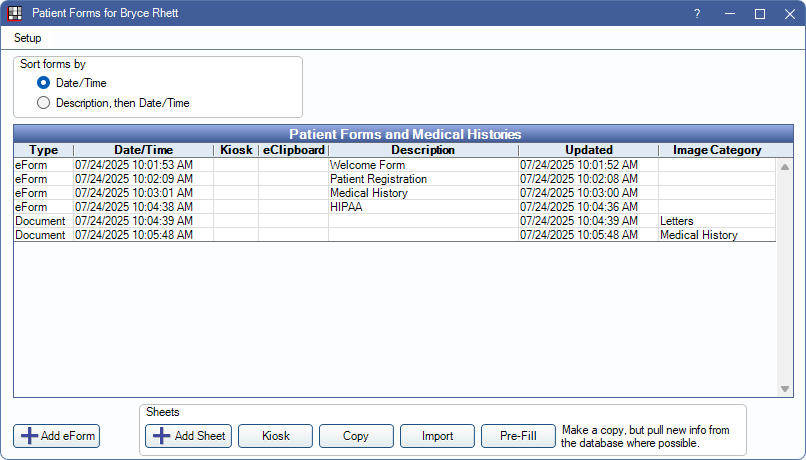Click the Copy button
The image size is (806, 460).
[x=355, y=436]
